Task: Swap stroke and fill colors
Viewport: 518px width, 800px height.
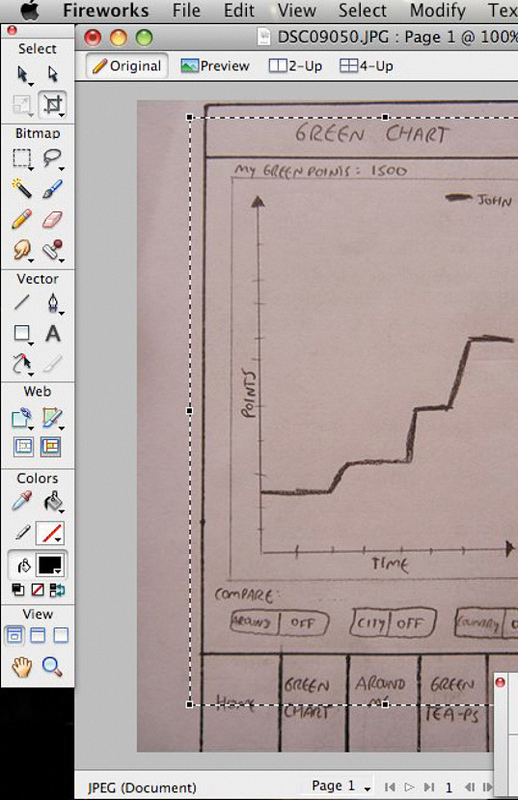Action: (58, 590)
